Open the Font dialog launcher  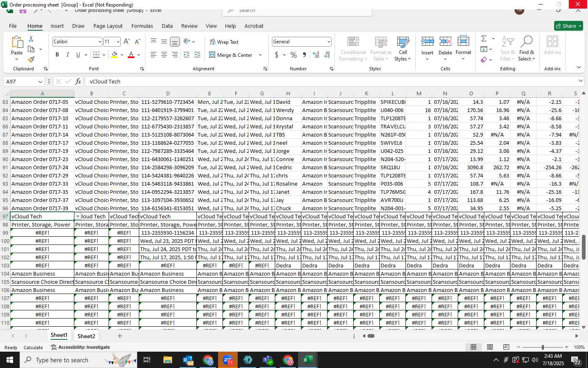click(x=142, y=69)
